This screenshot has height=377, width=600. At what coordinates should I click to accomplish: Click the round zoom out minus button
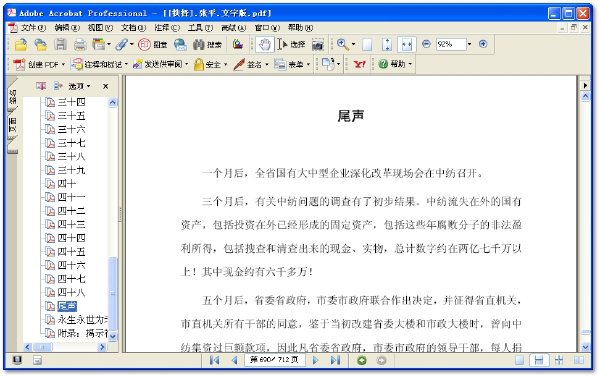(426, 44)
